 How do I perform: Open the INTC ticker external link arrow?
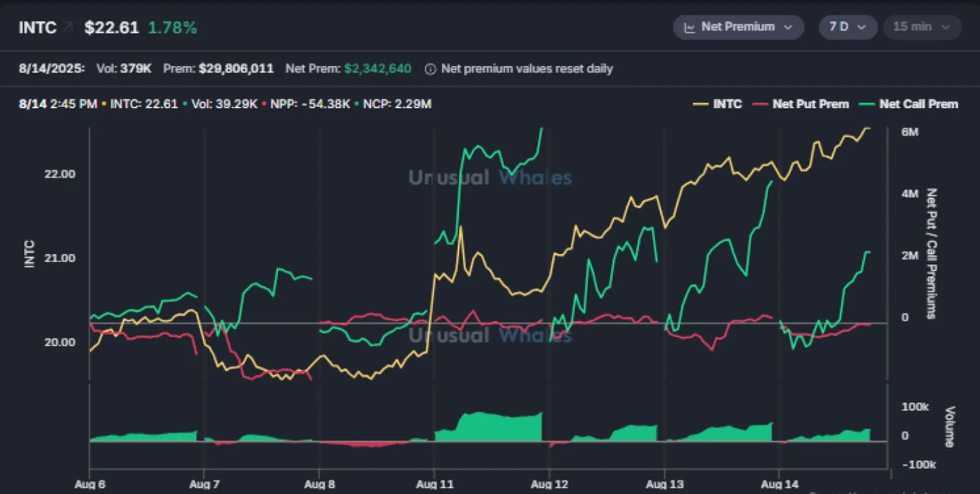(x=67, y=27)
